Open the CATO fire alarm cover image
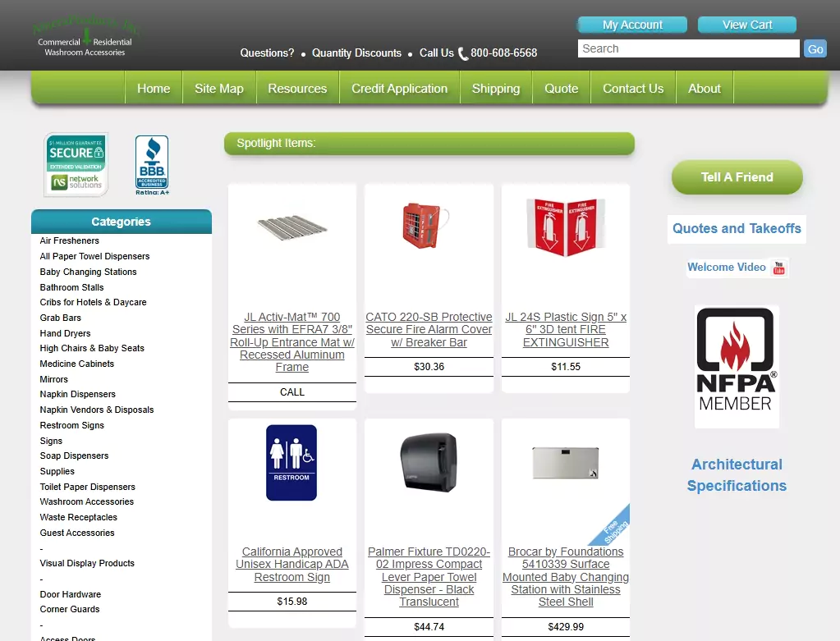The width and height of the screenshot is (840, 641). click(x=426, y=226)
